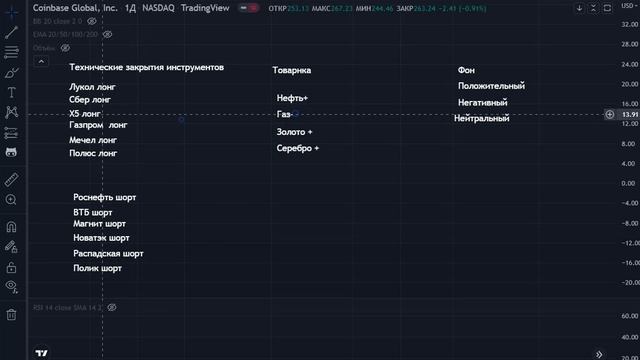The image size is (640, 360).
Task: Toggle stay in drawing mode
Action: pyautogui.click(x=11, y=247)
